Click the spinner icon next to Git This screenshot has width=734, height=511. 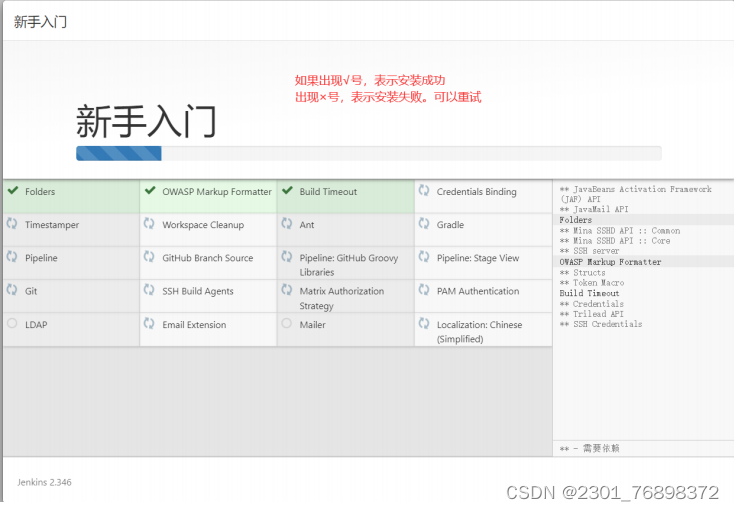[12, 290]
